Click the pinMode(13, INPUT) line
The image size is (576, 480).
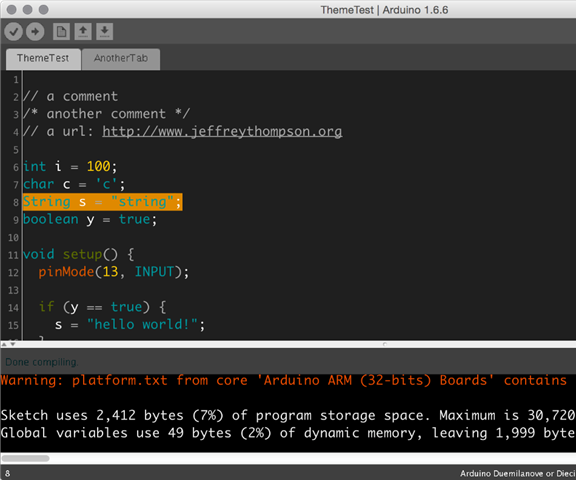[x=114, y=272]
